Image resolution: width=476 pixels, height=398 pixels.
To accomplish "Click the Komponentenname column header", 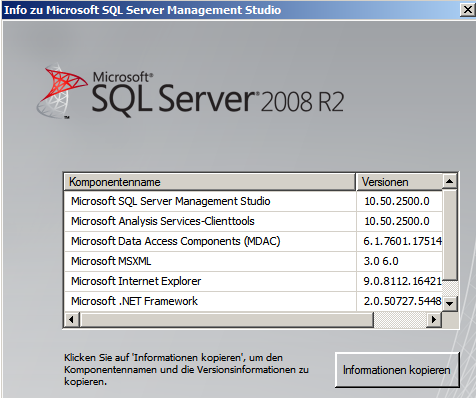I will point(210,182).
